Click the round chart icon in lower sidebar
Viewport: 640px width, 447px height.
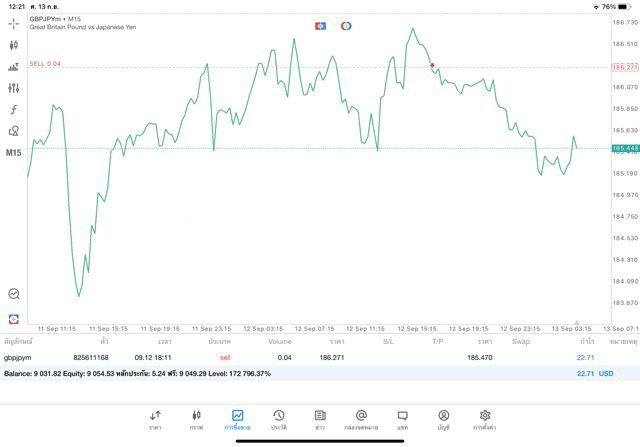coord(14,294)
